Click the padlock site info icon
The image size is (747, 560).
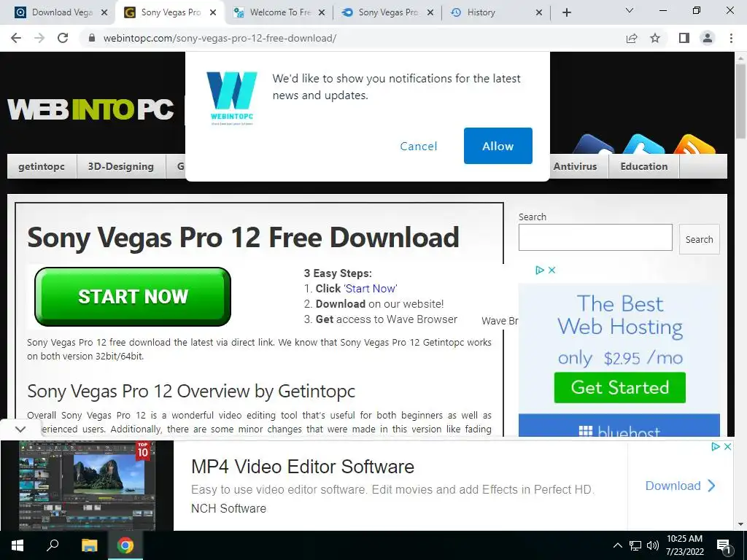(x=92, y=38)
